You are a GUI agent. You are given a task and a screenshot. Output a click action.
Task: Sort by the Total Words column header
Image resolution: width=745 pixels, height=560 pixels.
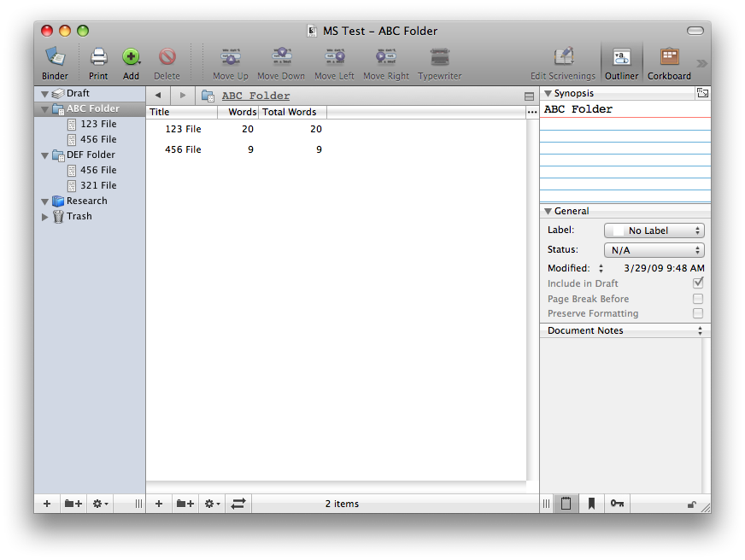292,112
